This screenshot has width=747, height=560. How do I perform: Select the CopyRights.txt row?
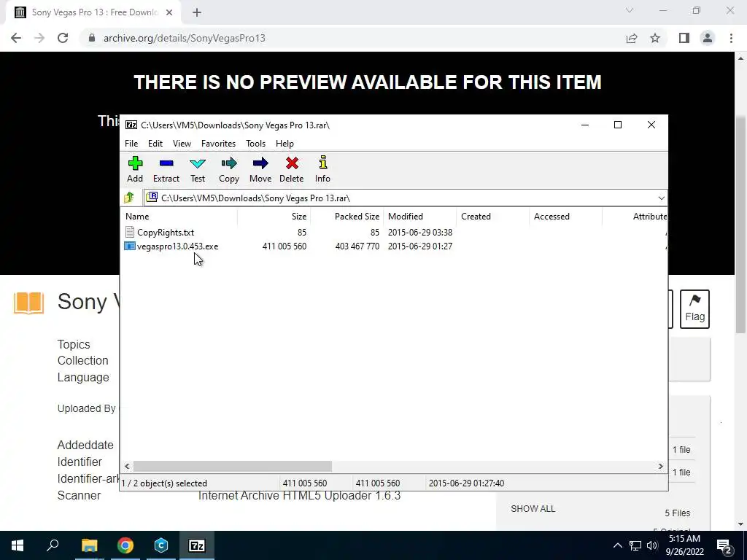pyautogui.click(x=393, y=233)
